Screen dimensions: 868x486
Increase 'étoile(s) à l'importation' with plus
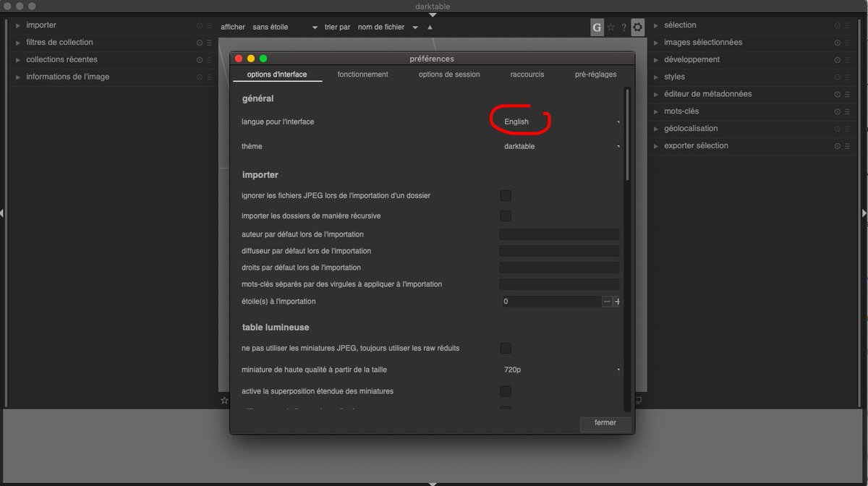[616, 302]
